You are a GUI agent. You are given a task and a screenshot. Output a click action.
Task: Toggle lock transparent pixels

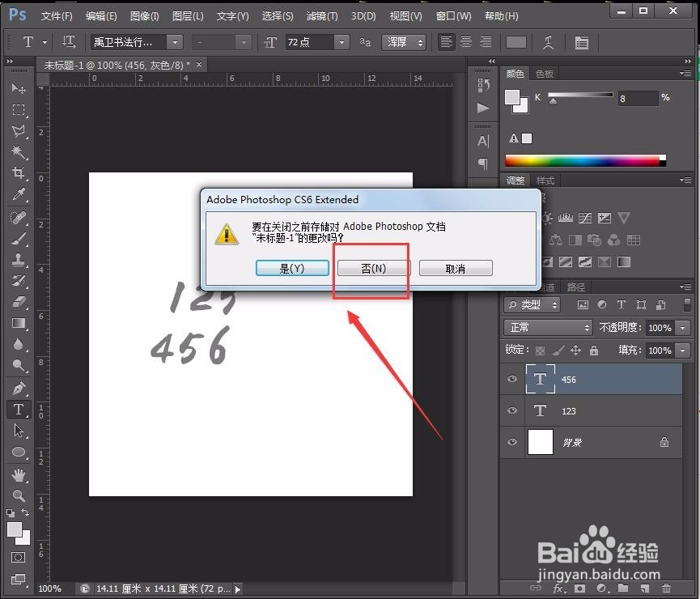pyautogui.click(x=540, y=350)
